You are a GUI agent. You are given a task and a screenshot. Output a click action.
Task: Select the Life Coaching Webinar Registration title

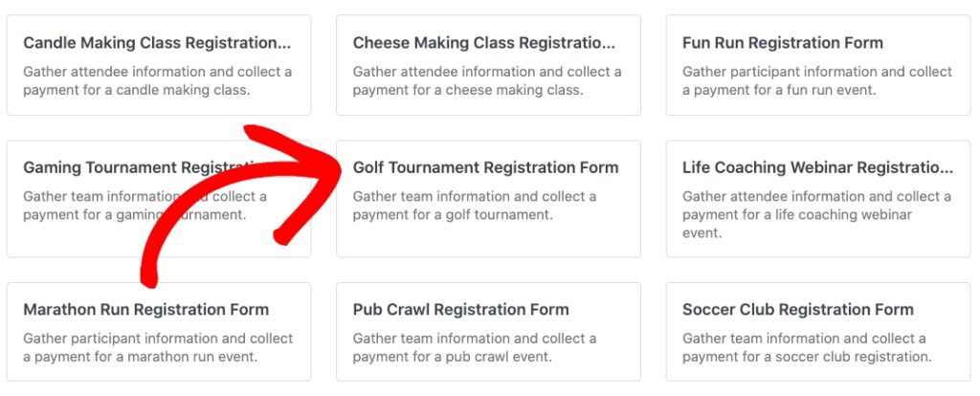point(817,168)
